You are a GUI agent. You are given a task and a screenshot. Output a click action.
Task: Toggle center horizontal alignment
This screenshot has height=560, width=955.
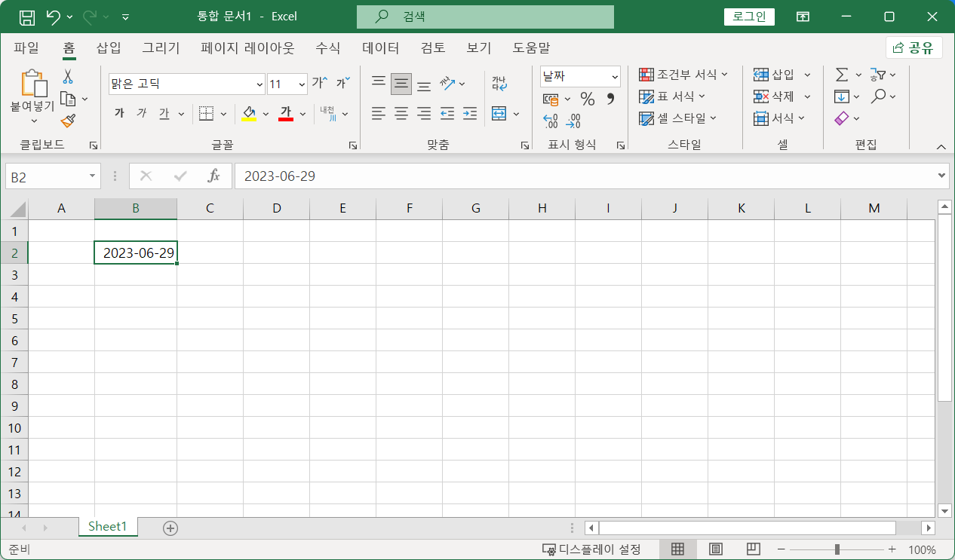point(401,113)
